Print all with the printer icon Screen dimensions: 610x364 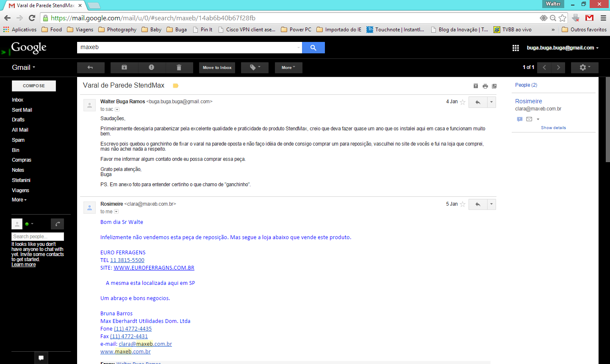tap(485, 86)
